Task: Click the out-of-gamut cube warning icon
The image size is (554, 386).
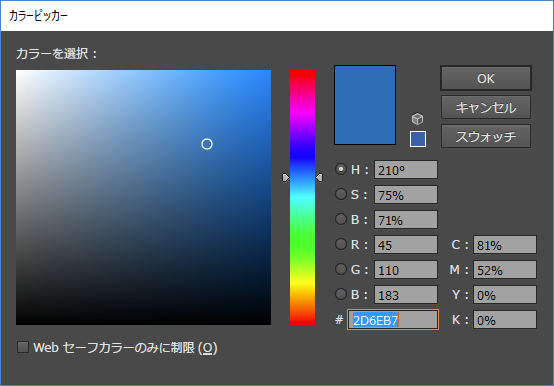Action: 417,119
